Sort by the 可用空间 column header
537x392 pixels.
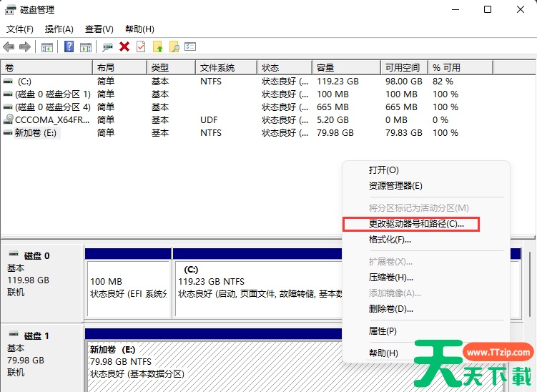coord(405,67)
